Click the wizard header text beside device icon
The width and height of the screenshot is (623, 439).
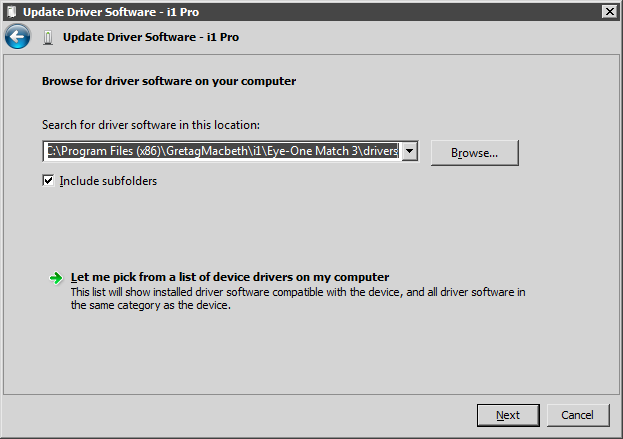151,37
